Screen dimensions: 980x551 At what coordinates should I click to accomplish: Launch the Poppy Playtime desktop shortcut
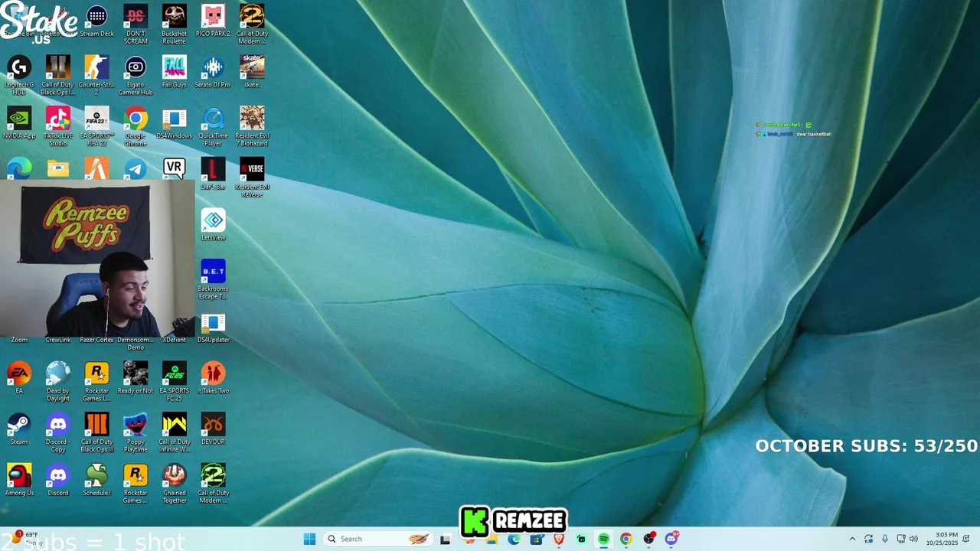pos(136,433)
